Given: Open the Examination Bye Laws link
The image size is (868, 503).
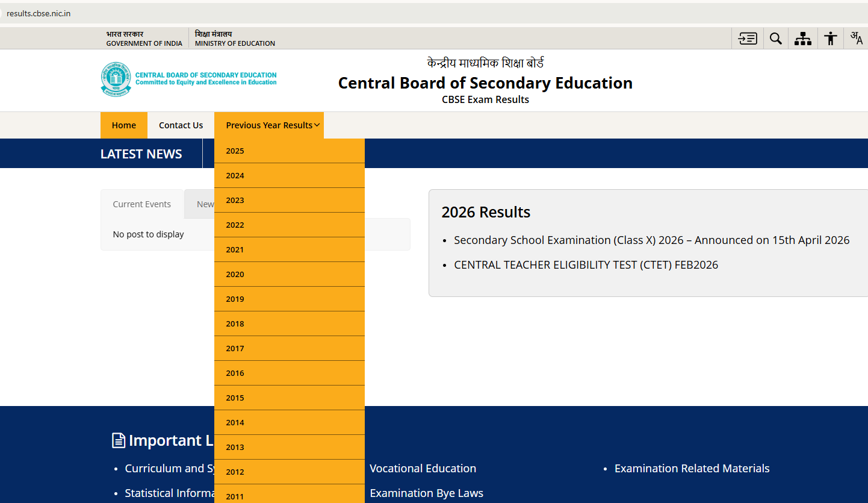Looking at the screenshot, I should pos(426,493).
